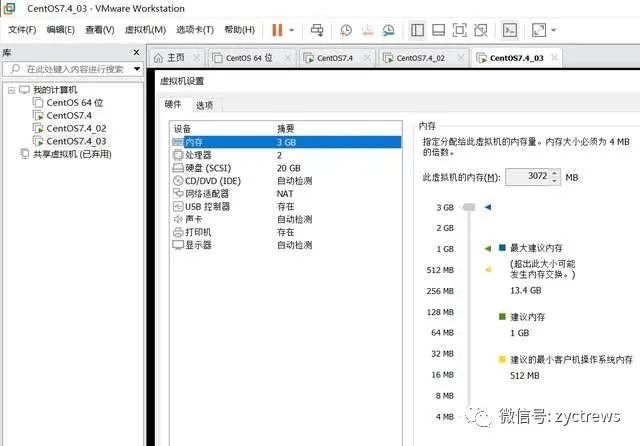
Task: Select the 处理器 device row
Action: 286,155
